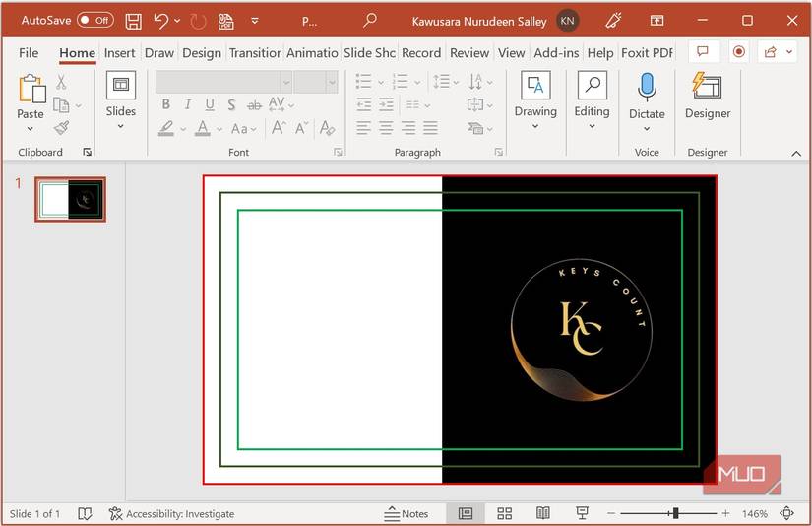Image resolution: width=812 pixels, height=526 pixels.
Task: Toggle Align Left paragraph alignment
Action: point(363,127)
